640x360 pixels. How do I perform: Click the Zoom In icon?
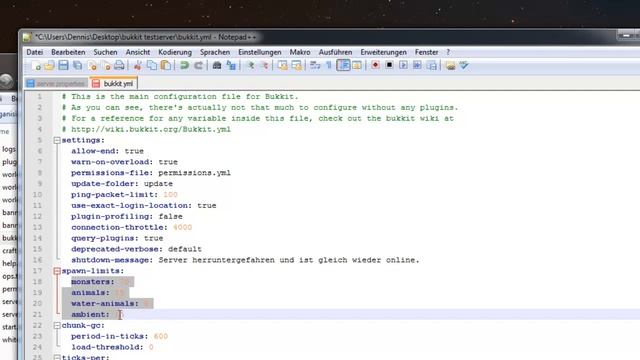pos(251,65)
